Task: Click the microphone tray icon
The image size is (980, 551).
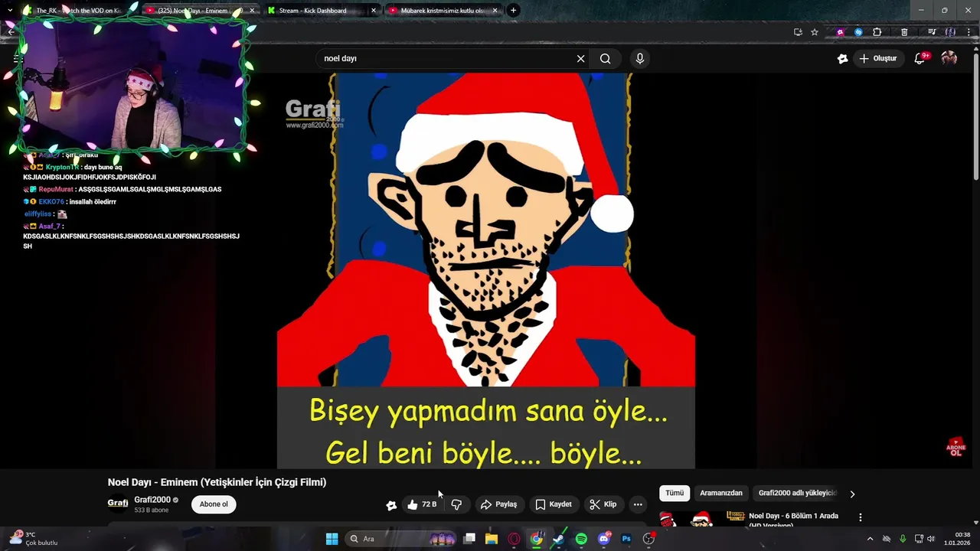Action: 903,539
